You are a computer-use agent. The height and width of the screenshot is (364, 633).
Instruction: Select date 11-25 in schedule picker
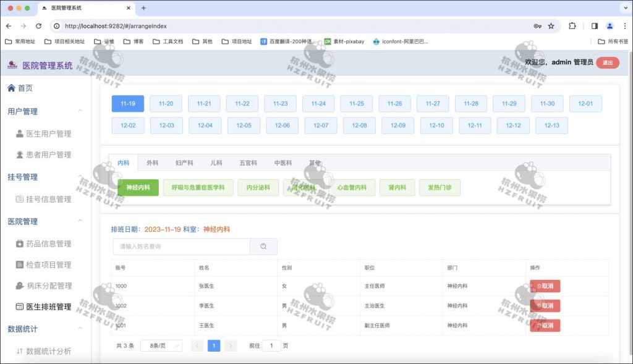click(356, 104)
